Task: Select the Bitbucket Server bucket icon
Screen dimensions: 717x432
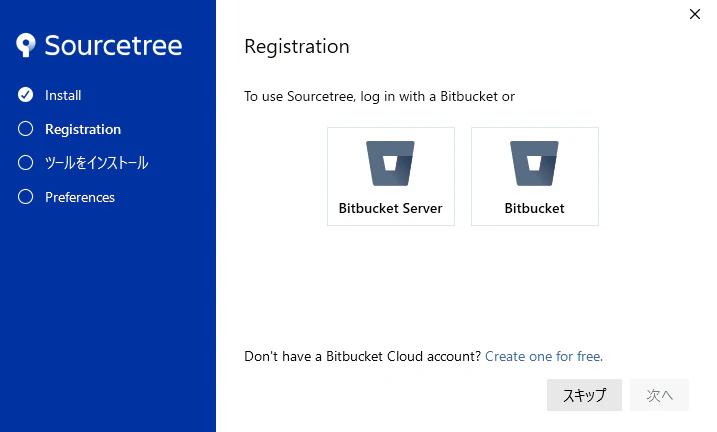Action: (x=390, y=163)
